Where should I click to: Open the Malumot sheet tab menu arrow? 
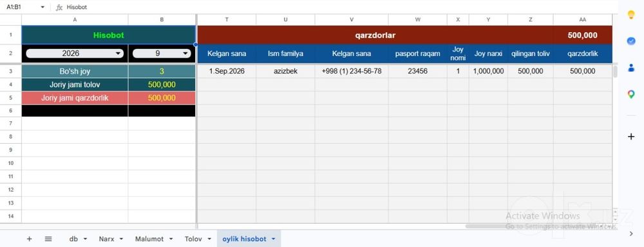click(x=171, y=239)
